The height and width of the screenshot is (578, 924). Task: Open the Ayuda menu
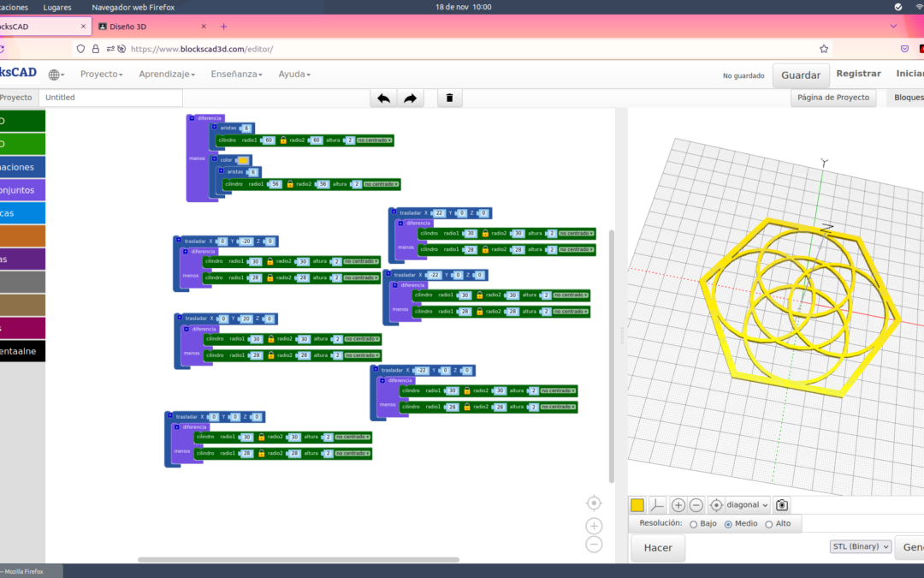click(294, 74)
